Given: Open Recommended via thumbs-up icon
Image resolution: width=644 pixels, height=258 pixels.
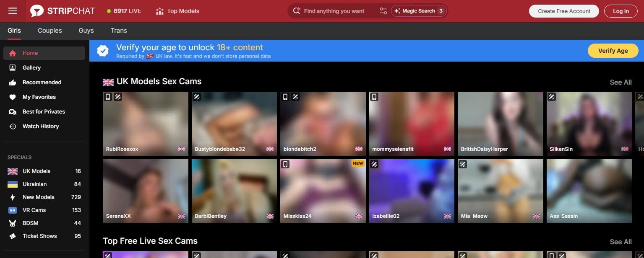Looking at the screenshot, I should 12,82.
